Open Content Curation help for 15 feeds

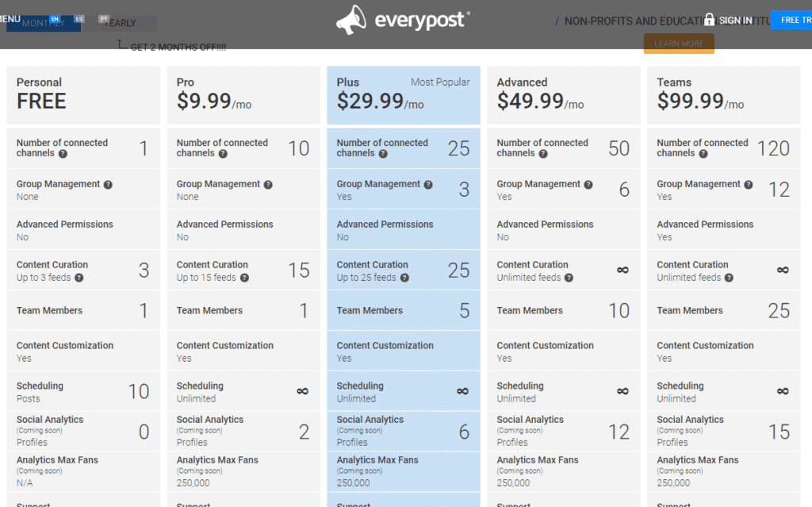click(x=244, y=278)
